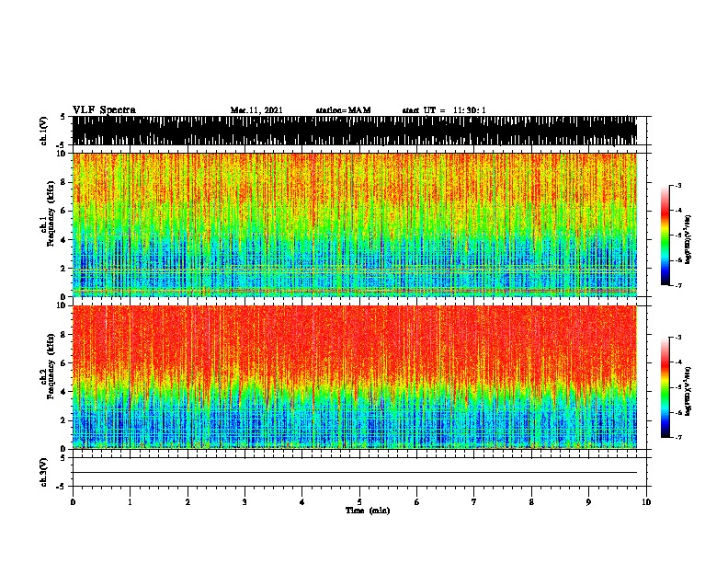The image size is (728, 563).
Task: Click the "-3" tick on ch.2 colorbar
Action: pyautogui.click(x=678, y=338)
